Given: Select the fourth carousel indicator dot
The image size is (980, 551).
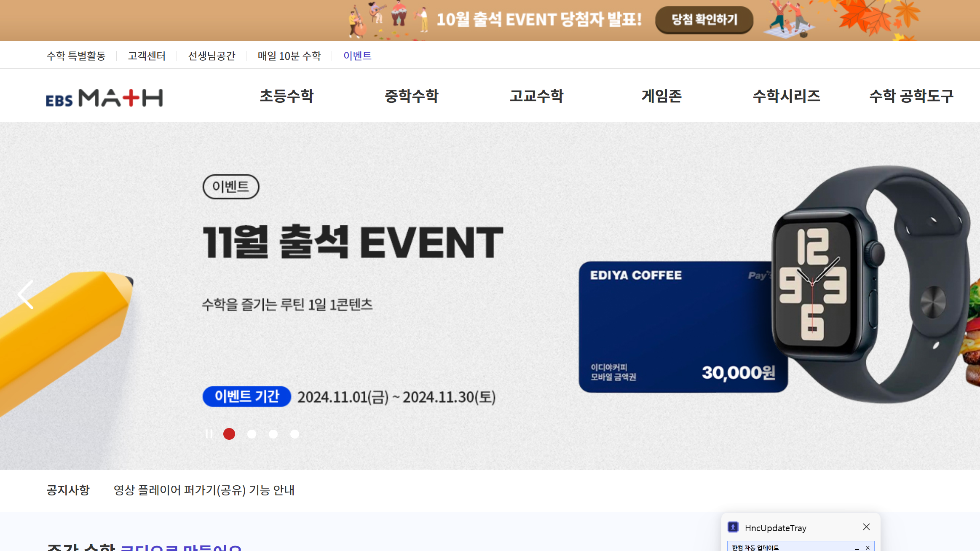Looking at the screenshot, I should 295,434.
